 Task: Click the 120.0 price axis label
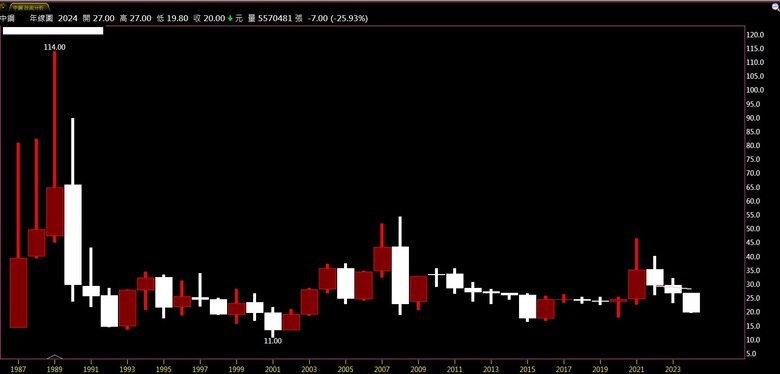[755, 35]
